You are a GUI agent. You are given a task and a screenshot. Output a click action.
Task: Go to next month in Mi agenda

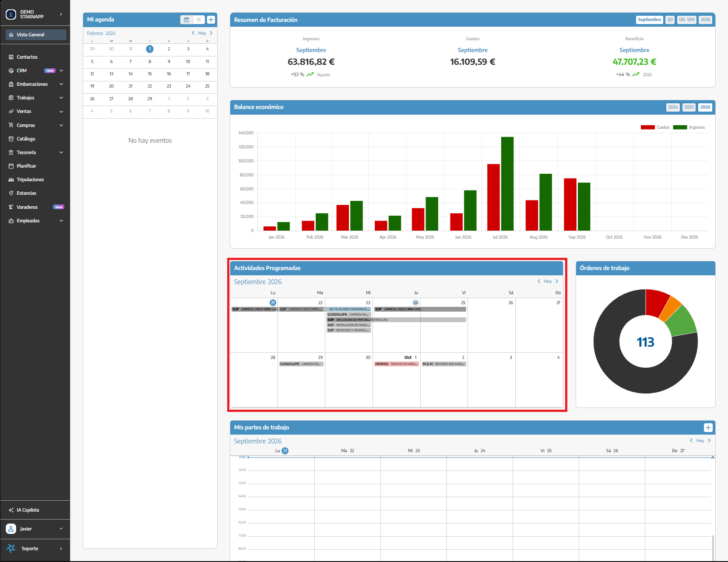[x=211, y=33]
